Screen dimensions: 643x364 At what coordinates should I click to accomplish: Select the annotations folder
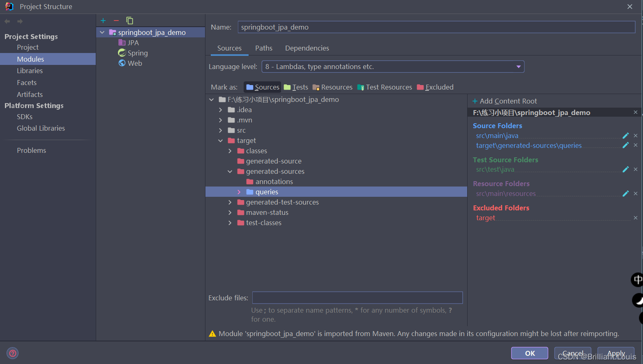tap(270, 182)
